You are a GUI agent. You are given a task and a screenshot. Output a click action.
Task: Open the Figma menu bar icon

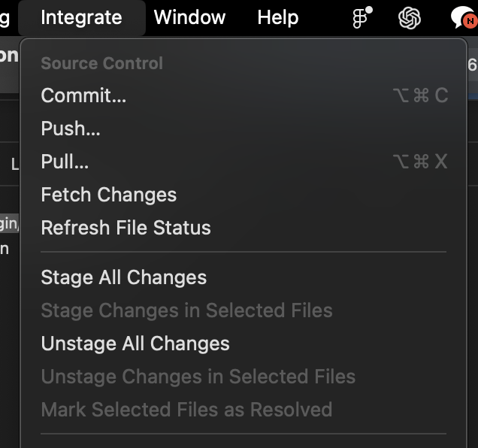click(x=362, y=17)
